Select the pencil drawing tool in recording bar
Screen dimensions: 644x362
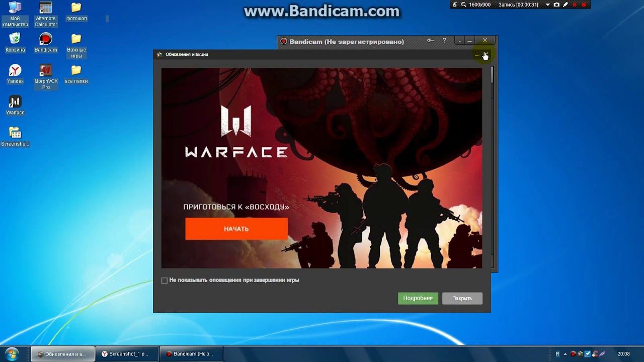point(566,5)
